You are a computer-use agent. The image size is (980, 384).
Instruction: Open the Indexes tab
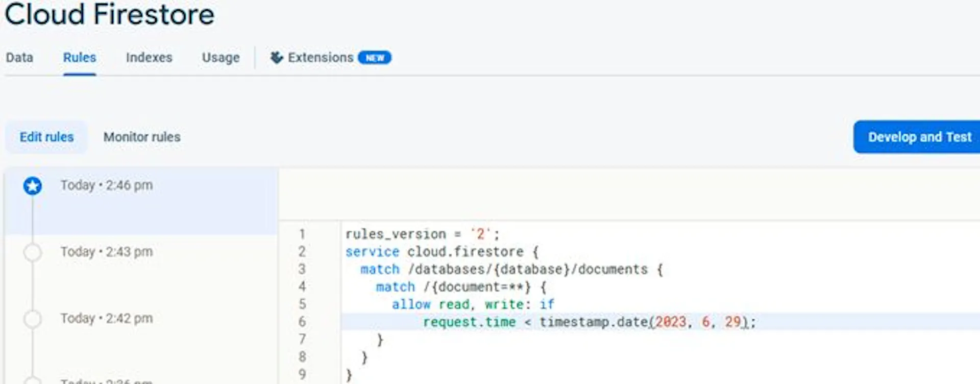(149, 58)
